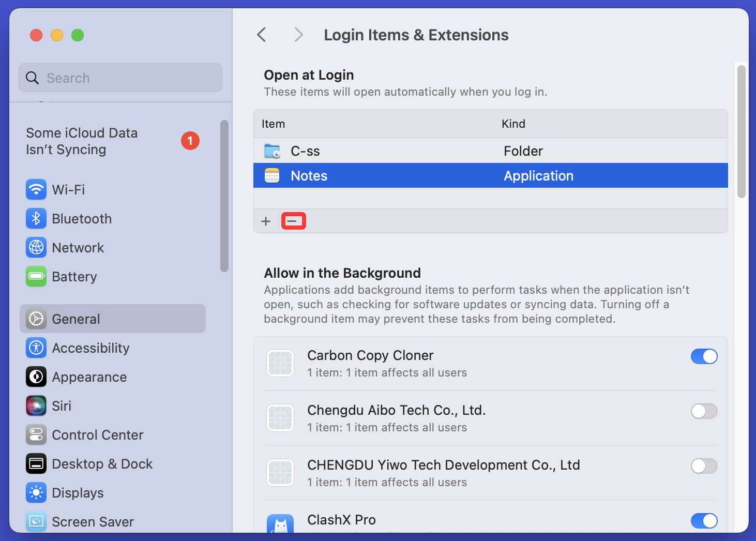This screenshot has width=756, height=541.
Task: Click the Wi-Fi icon in sidebar
Action: tap(36, 189)
